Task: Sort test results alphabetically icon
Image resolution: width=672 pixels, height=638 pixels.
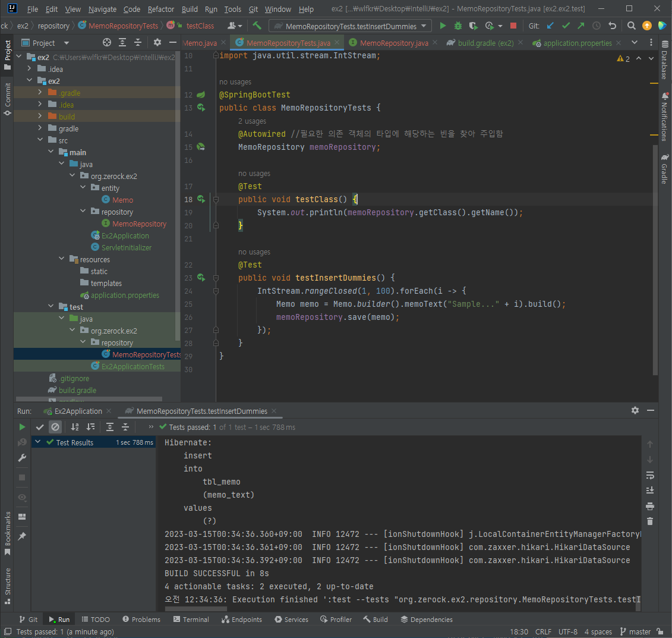Action: coord(75,426)
